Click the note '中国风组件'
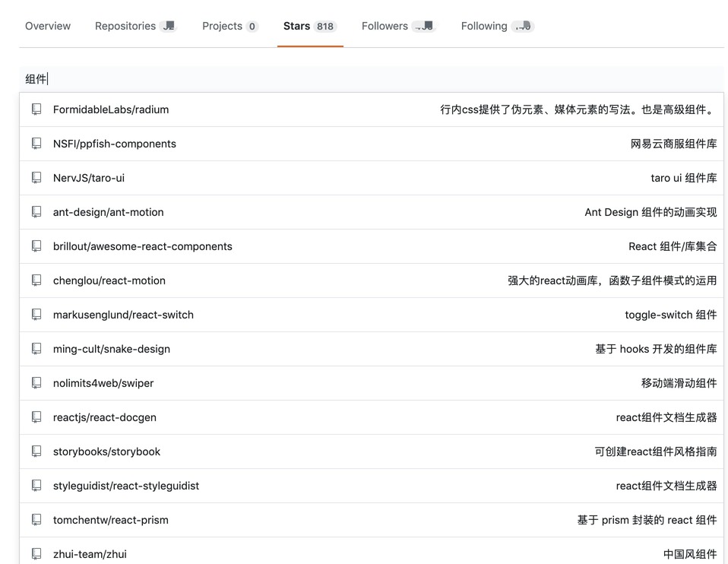This screenshot has height=564, width=728. tap(690, 554)
